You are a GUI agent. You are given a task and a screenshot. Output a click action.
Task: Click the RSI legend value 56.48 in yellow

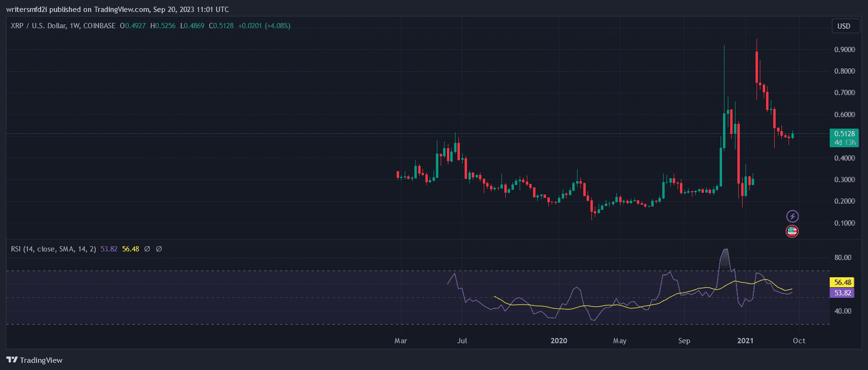[131, 249]
